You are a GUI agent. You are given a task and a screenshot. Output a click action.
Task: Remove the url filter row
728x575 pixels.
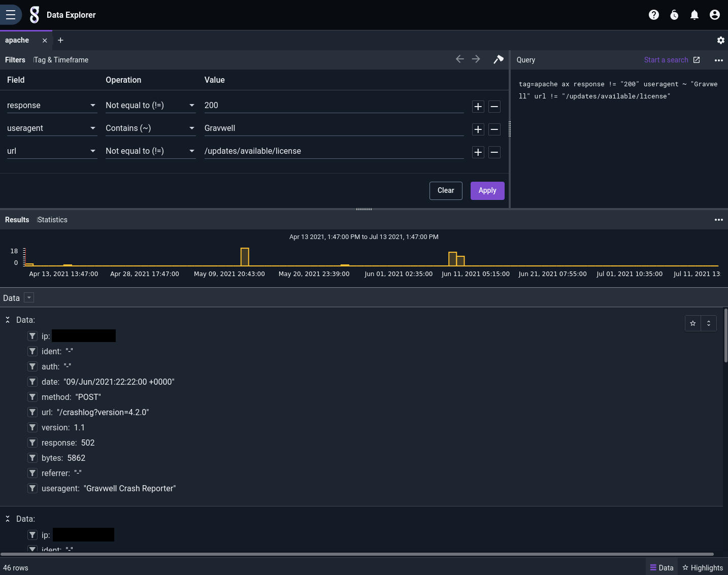(x=494, y=152)
